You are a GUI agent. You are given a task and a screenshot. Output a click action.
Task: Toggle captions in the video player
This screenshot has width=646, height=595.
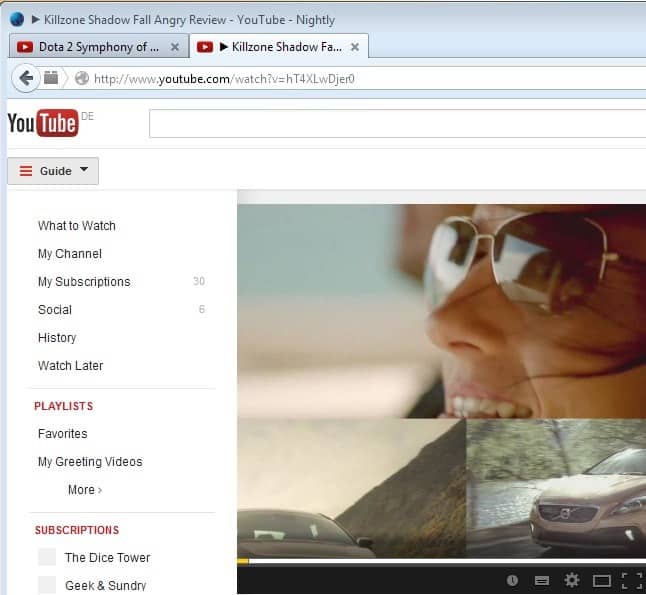[x=542, y=580]
